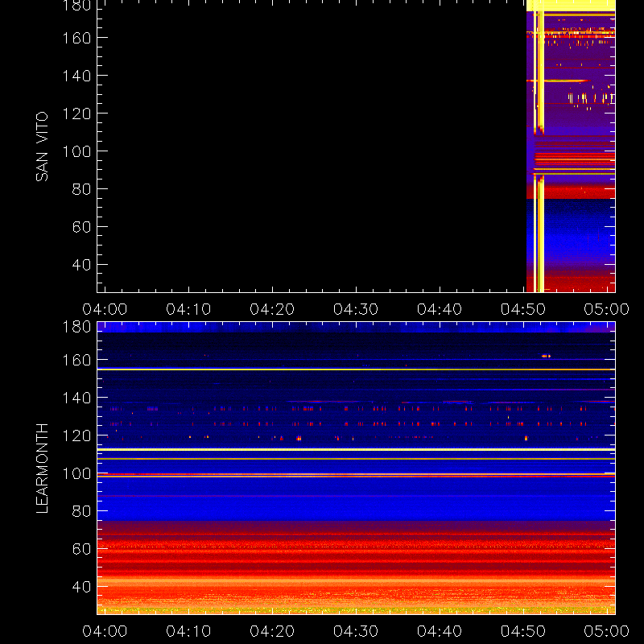Click the yellow 155 MHz line in LEARMONTH spectrogram
This screenshot has width=644, height=644.
click(x=356, y=369)
